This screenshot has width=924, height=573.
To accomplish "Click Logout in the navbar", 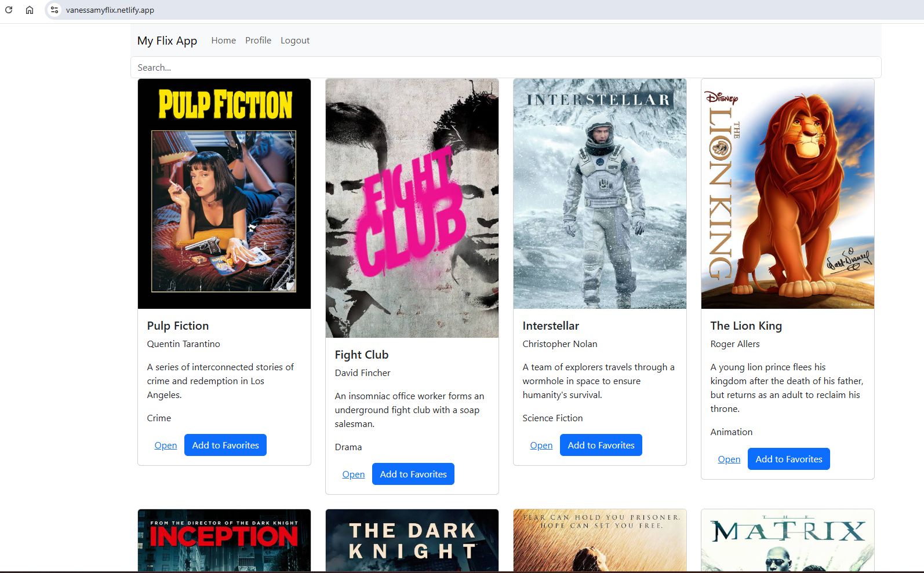I will (x=295, y=41).
